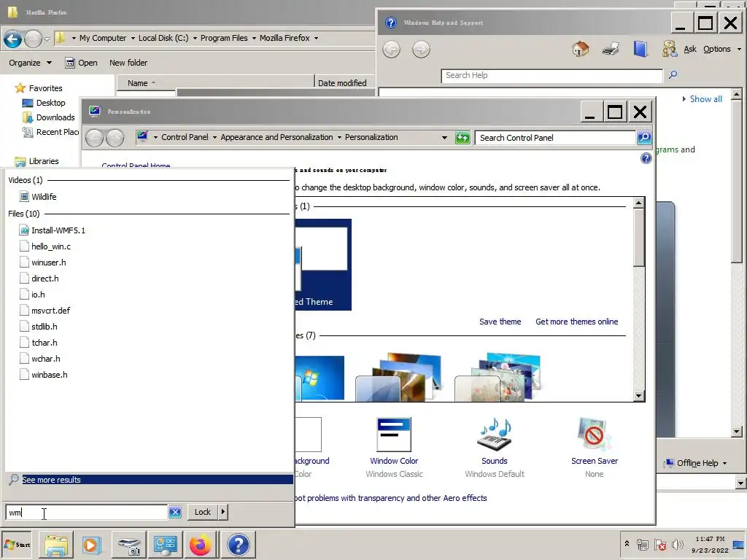This screenshot has width=747, height=560.
Task: Click the volume icon in system tray
Action: pos(677,544)
